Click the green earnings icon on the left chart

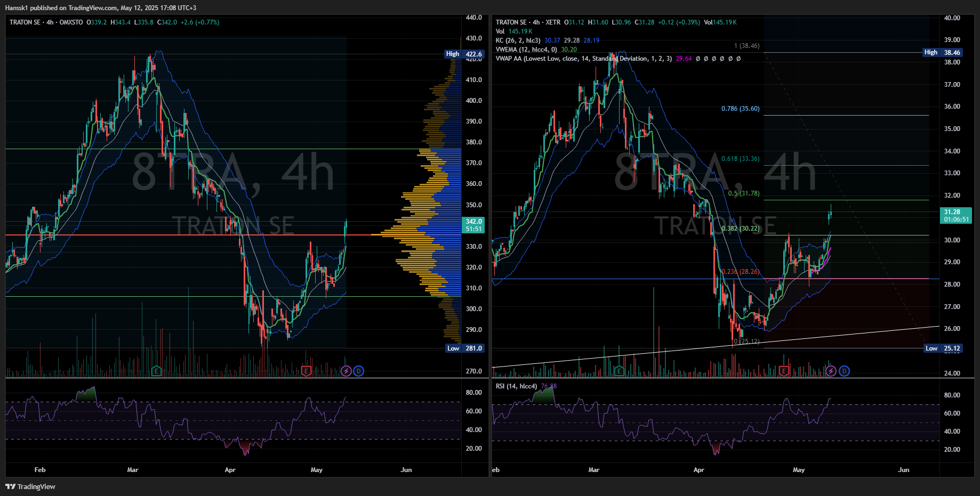point(156,371)
